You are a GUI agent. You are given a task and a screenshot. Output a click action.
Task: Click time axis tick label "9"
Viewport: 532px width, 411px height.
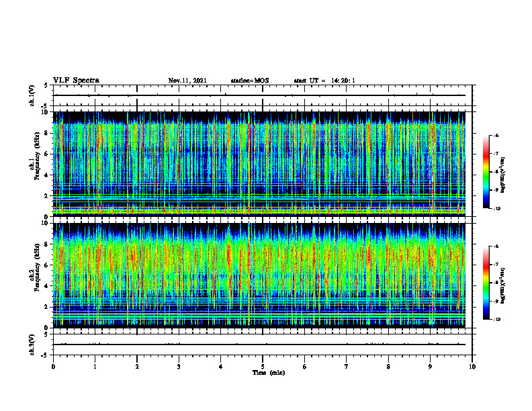point(430,367)
